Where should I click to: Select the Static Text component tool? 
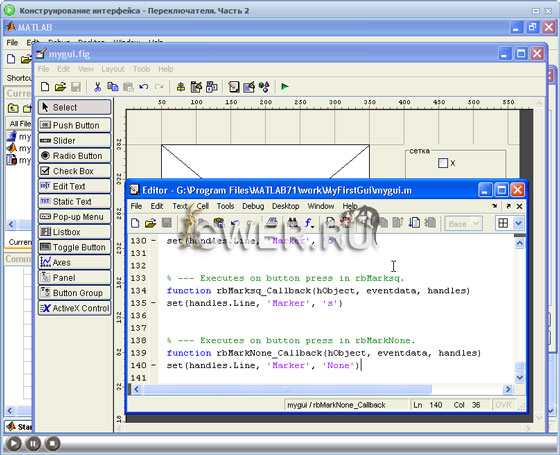(75, 201)
